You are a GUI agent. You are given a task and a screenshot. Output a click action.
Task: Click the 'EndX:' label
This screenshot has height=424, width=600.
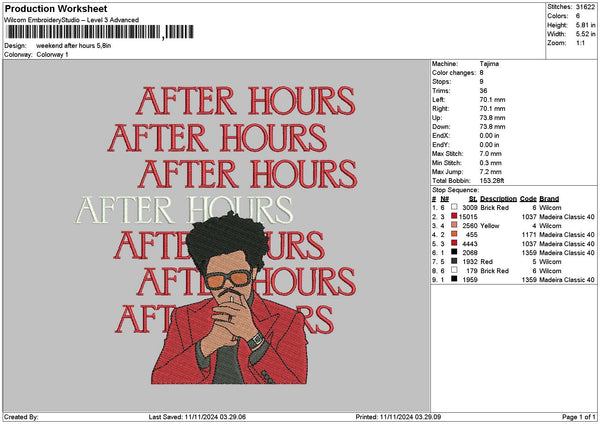pyautogui.click(x=440, y=136)
